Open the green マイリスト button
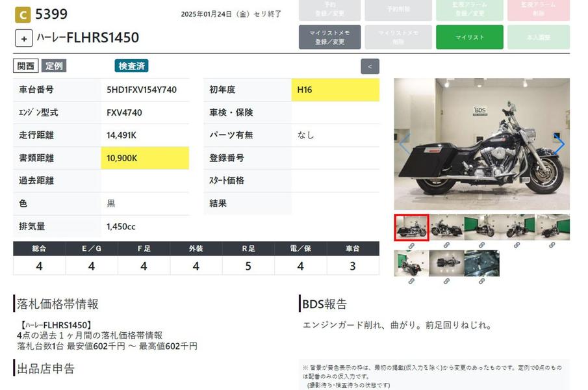588x390 pixels. pyautogui.click(x=469, y=37)
